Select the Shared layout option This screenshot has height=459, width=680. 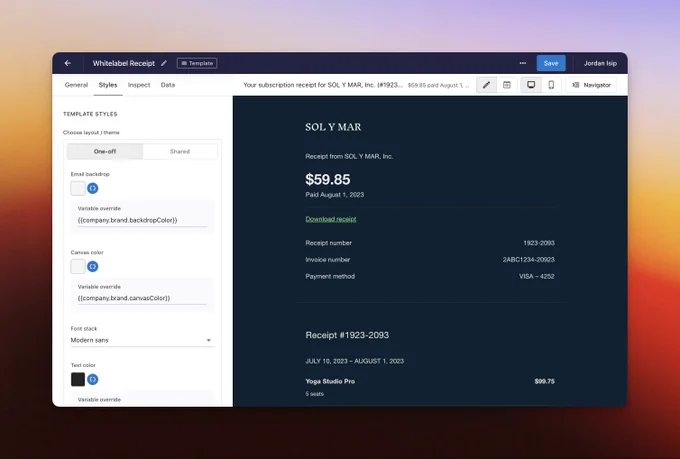pyautogui.click(x=180, y=151)
